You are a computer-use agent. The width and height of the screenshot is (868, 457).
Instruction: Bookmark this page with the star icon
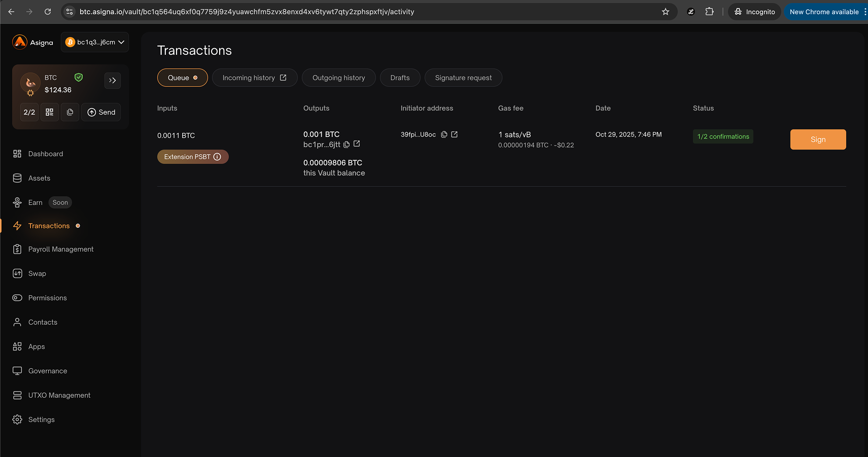tap(666, 12)
